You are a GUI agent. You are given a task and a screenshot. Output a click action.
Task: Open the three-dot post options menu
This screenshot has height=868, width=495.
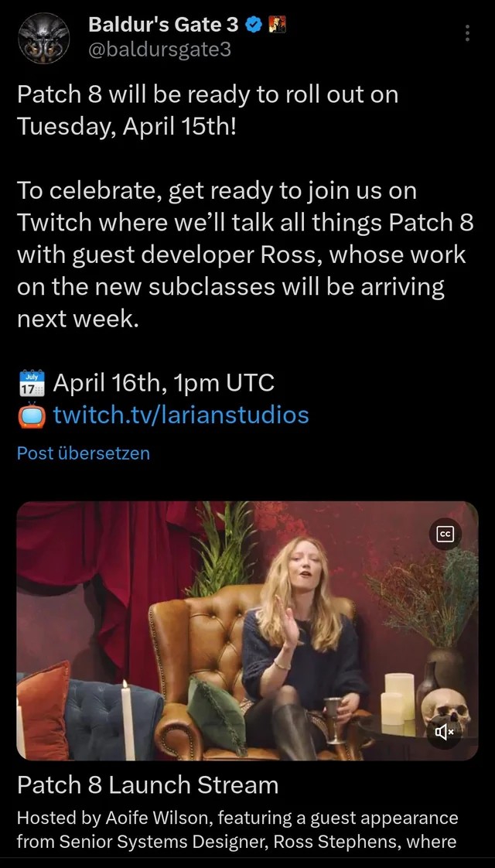pyautogui.click(x=467, y=33)
